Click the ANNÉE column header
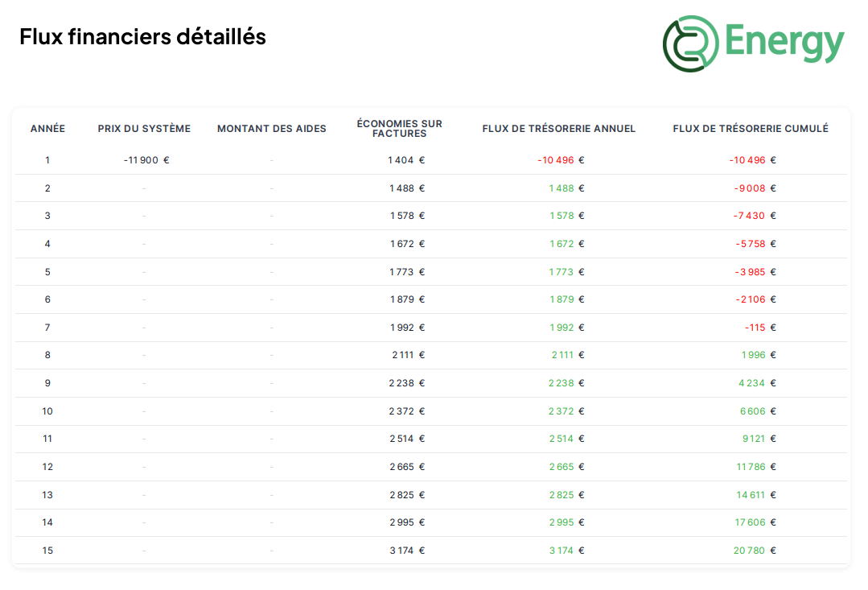The width and height of the screenshot is (868, 590). click(x=47, y=128)
